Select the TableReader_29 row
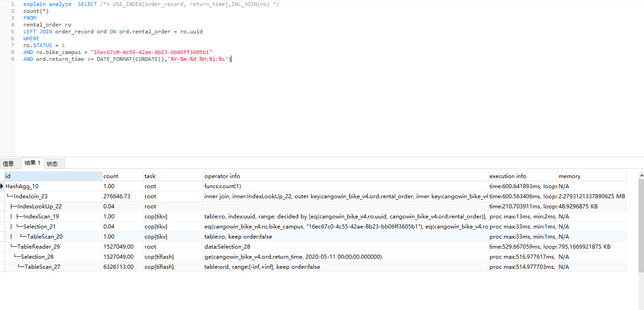This screenshot has width=644, height=310. (x=38, y=247)
